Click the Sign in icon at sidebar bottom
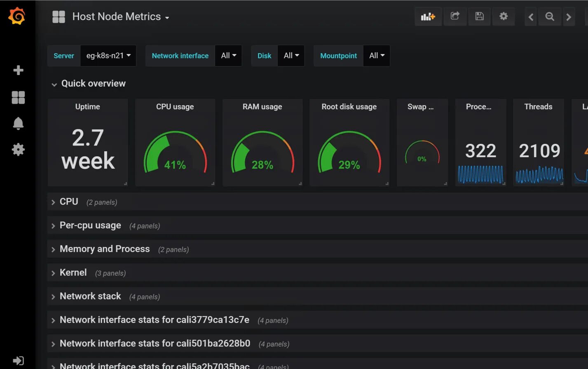 point(18,361)
